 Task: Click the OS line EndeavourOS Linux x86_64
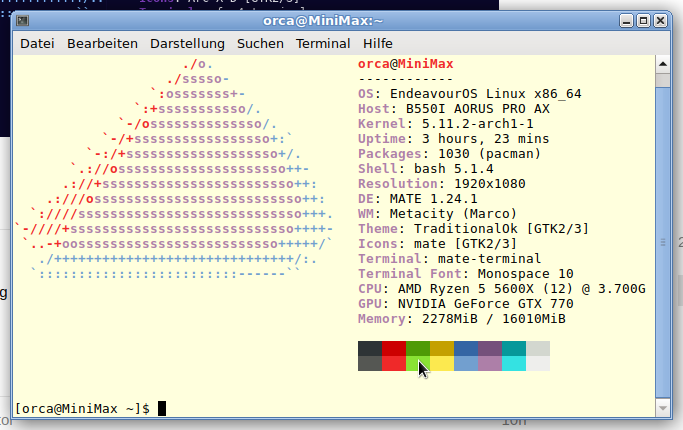tap(470, 94)
